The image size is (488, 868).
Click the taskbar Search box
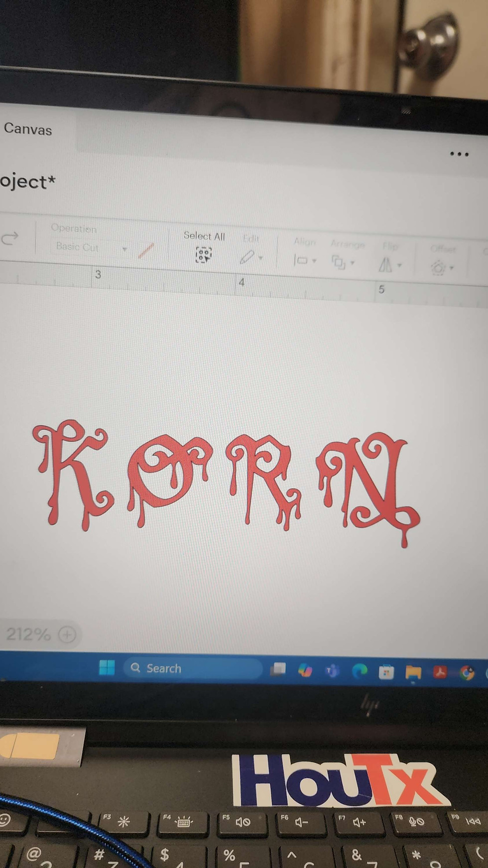pos(193,668)
